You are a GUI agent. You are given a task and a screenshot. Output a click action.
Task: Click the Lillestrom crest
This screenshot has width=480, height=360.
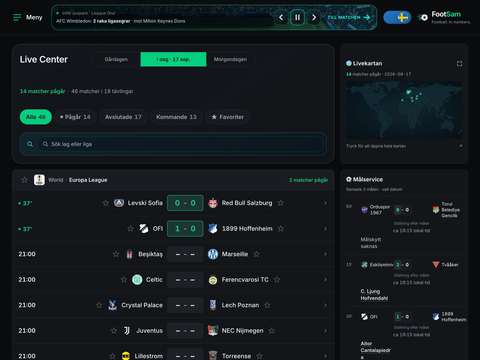(126, 356)
